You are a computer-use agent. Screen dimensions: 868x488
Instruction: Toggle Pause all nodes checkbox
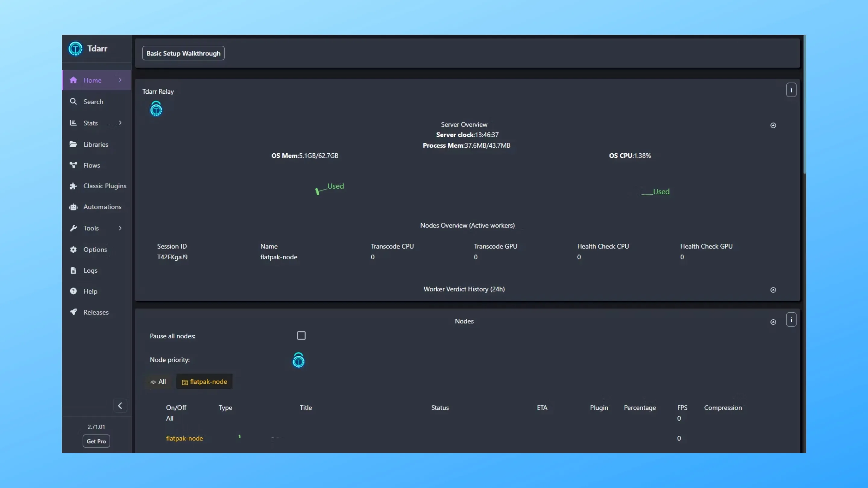point(301,336)
